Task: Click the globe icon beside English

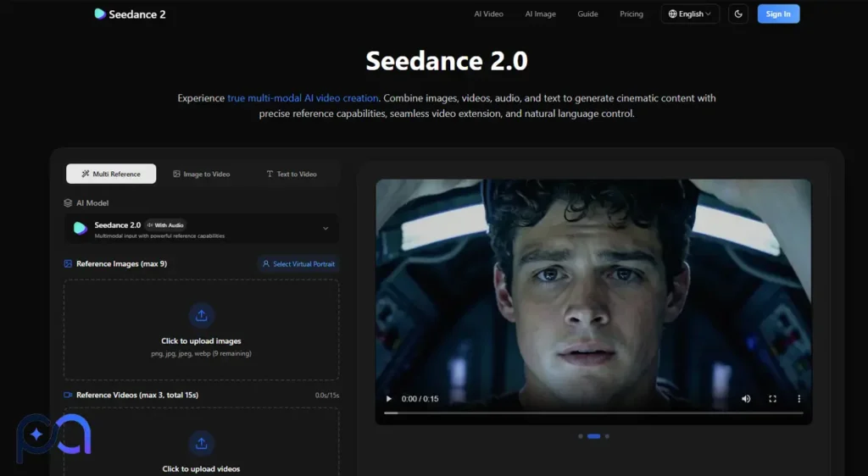Action: [672, 14]
